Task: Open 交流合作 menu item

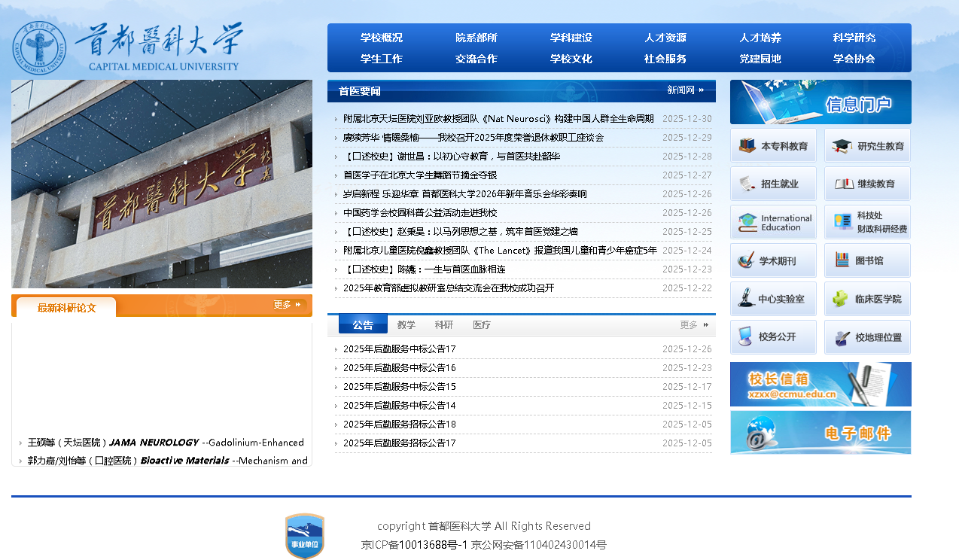Action: 476,59
